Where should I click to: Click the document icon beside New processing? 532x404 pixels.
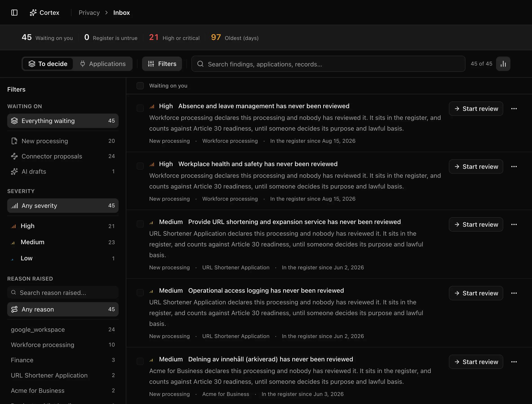14,141
